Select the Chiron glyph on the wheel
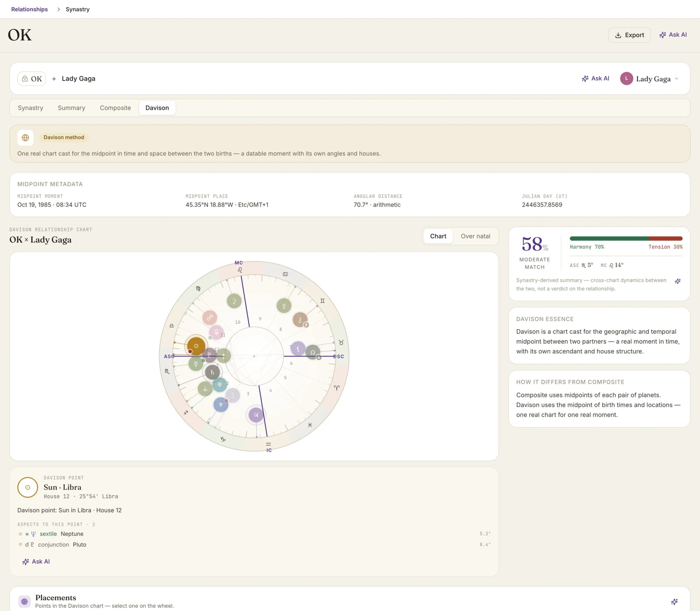The height and width of the screenshot is (611, 700). pos(300,320)
